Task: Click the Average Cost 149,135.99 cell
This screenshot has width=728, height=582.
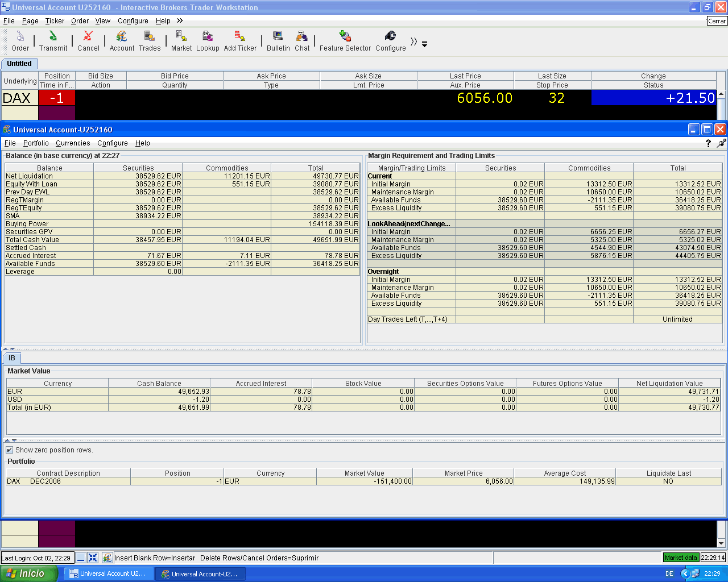Action: 565,481
